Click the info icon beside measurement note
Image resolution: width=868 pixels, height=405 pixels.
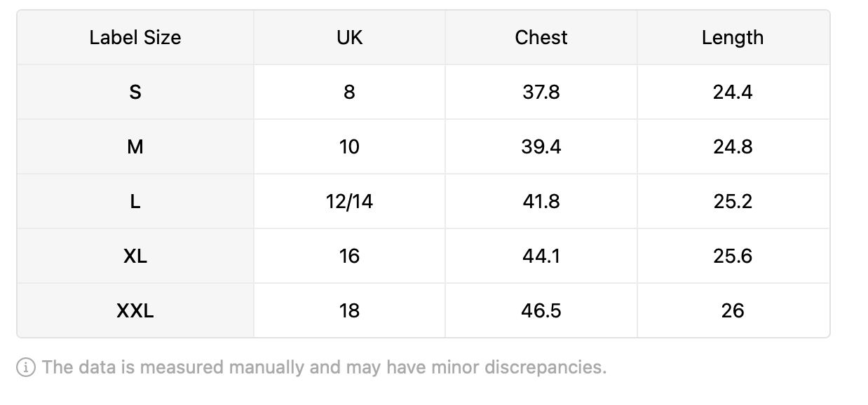(x=26, y=367)
